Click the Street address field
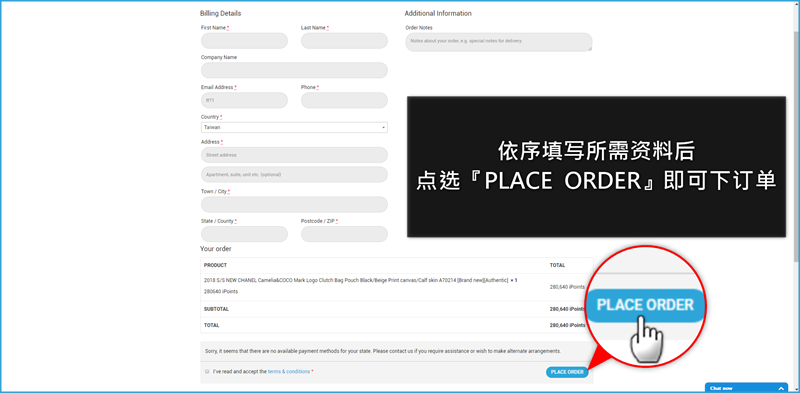Screen dimensions: 800x393 tap(294, 155)
